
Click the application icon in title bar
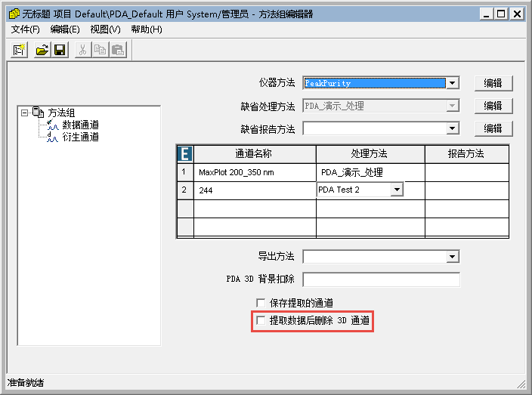tap(14, 14)
